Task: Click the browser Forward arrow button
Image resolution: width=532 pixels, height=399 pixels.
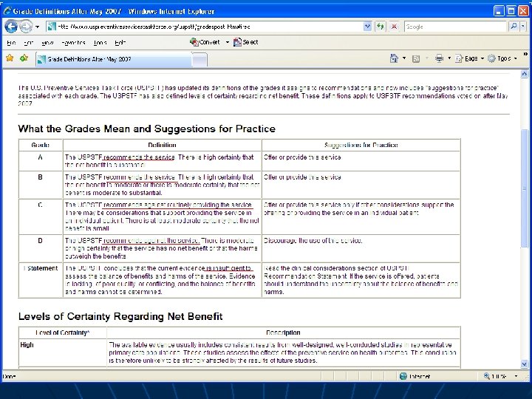Action: (26, 27)
